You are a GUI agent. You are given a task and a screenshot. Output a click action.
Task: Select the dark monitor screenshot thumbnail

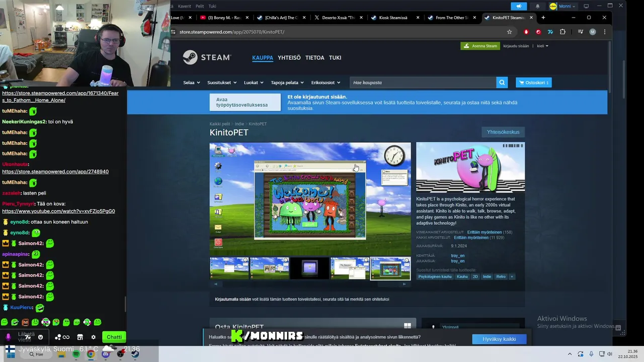click(x=309, y=268)
